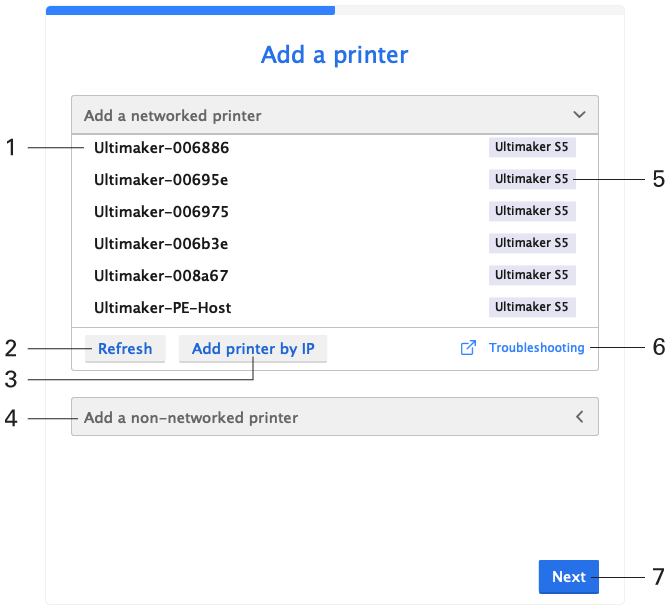Click Ultimaker S5 tag for Ultimaker-PE-Host
The width and height of the screenshot is (670, 610).
532,308
